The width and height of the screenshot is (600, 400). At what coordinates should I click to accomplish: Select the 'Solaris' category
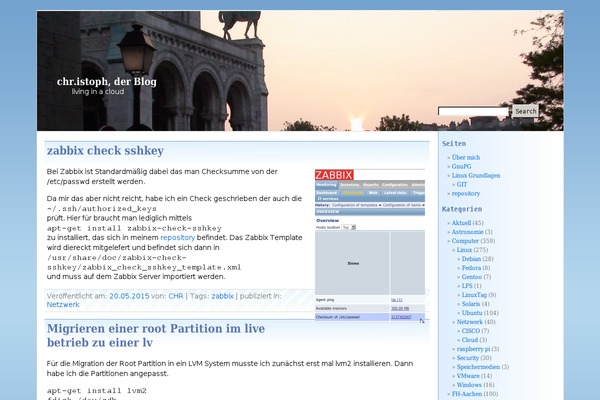coord(471,304)
